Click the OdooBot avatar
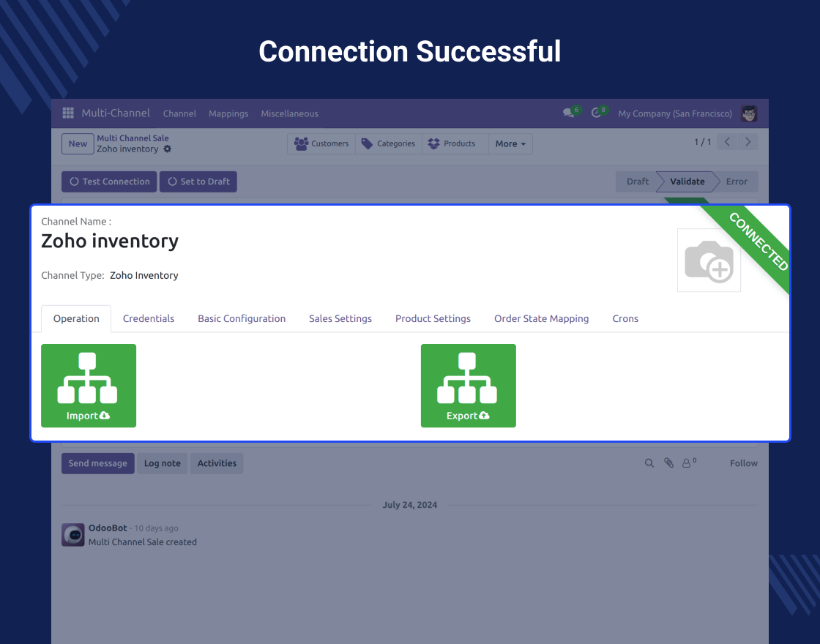The width and height of the screenshot is (820, 644). tap(73, 535)
